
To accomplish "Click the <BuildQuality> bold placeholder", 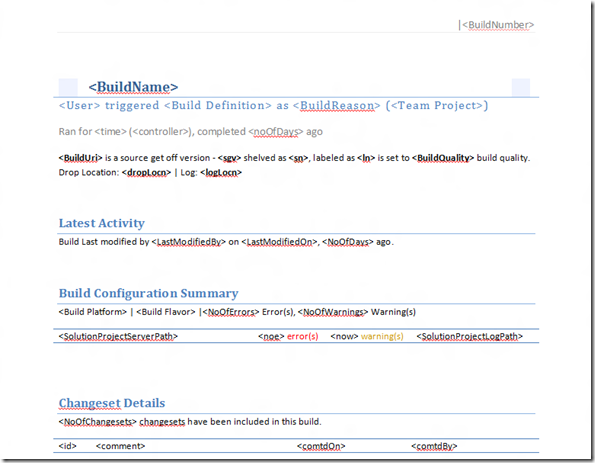I will coord(443,158).
